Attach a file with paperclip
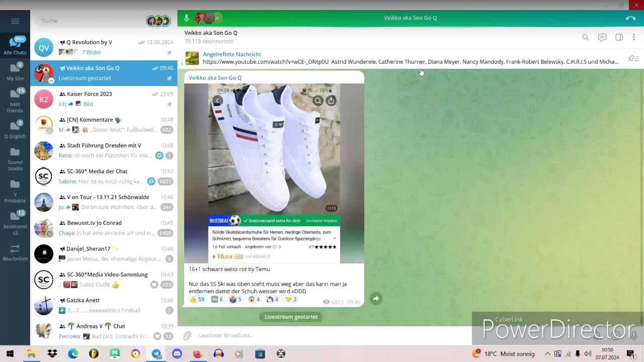The image size is (644, 362). point(187,335)
